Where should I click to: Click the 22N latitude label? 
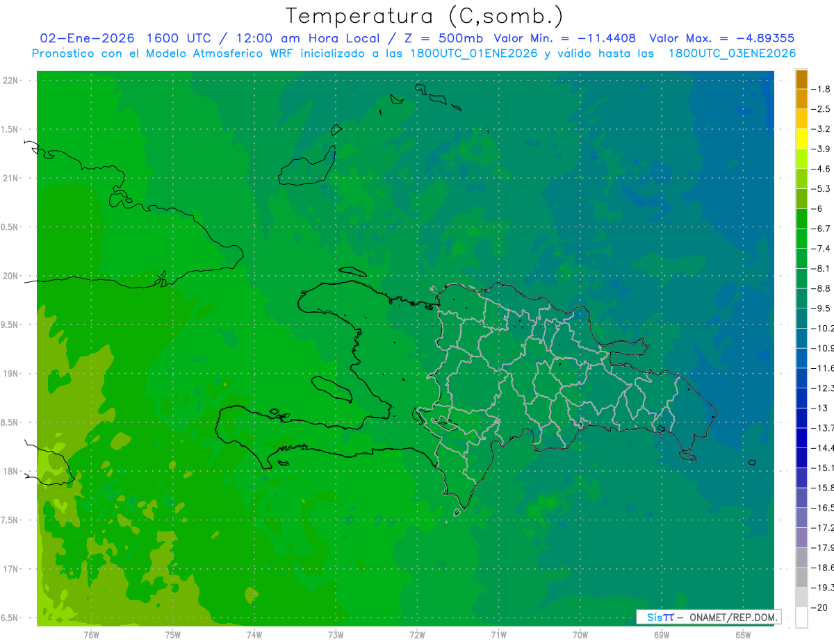(10, 81)
